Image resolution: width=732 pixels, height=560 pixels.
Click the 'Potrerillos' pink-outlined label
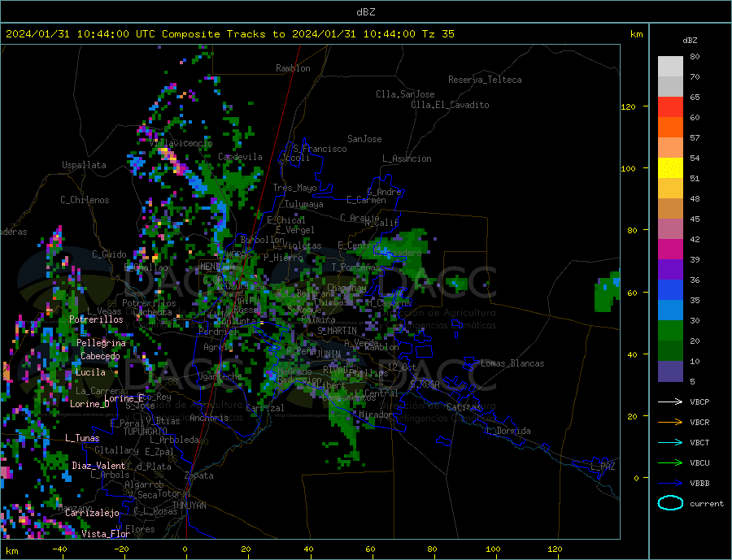[96, 319]
